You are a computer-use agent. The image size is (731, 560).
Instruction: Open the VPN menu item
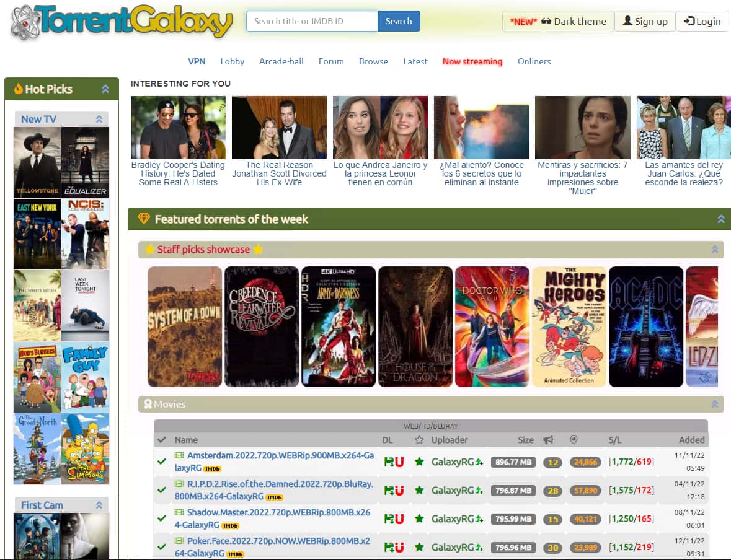click(x=197, y=61)
